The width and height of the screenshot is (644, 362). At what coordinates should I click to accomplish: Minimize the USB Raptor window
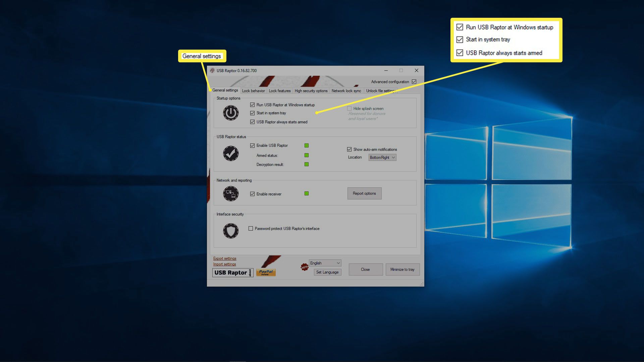pos(386,71)
